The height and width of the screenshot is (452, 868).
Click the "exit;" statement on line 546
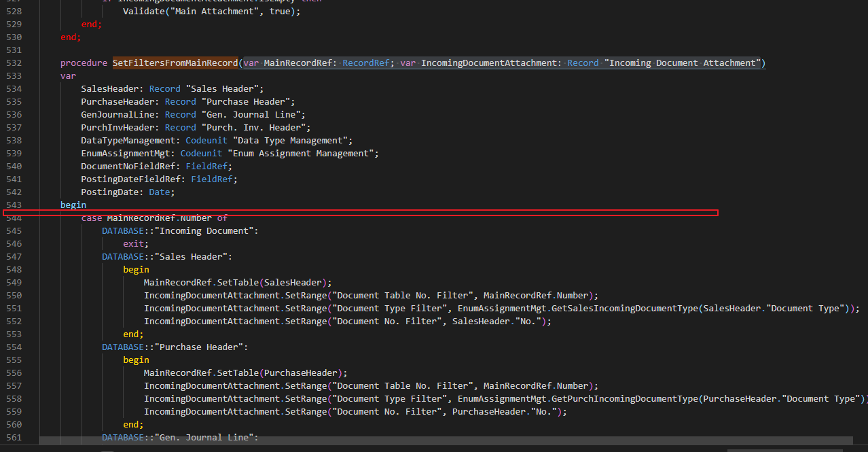coord(136,244)
